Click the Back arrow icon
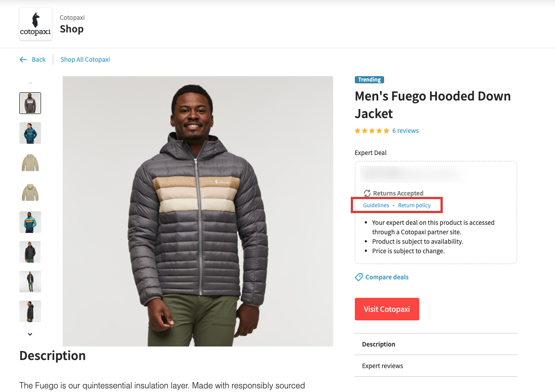Screen dimensions: 555x392 tap(23, 59)
